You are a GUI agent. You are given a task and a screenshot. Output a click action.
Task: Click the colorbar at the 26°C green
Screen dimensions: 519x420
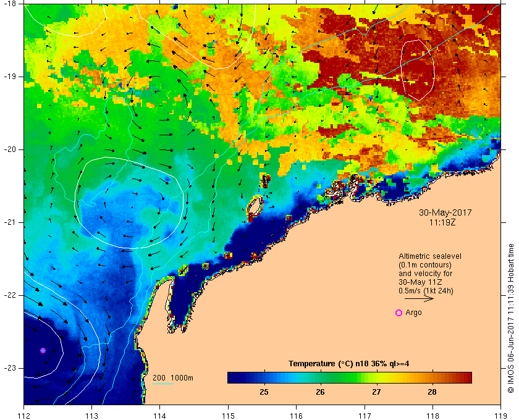tap(321, 377)
